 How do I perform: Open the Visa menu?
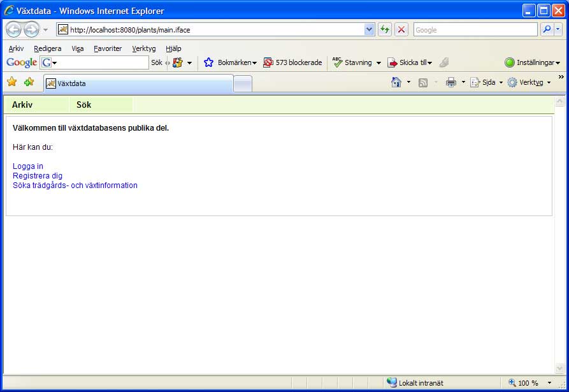(78, 48)
